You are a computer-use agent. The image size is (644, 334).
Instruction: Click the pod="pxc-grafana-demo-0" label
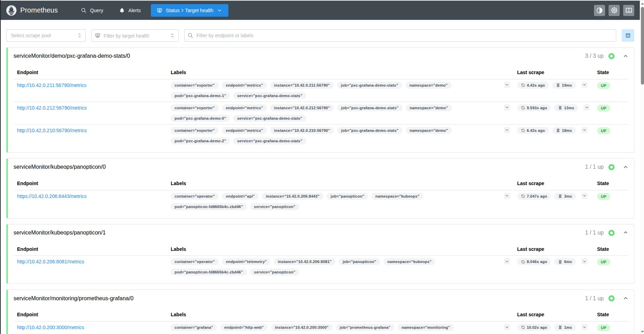[200, 118]
